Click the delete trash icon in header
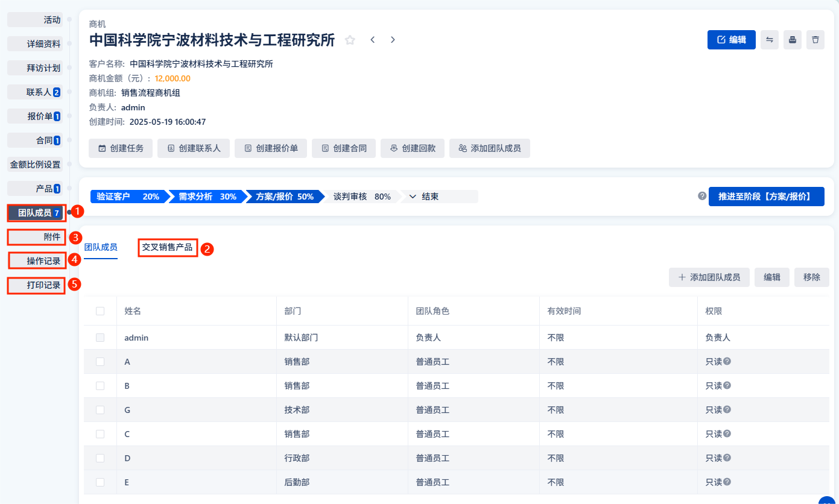This screenshot has width=839, height=504. (x=815, y=40)
